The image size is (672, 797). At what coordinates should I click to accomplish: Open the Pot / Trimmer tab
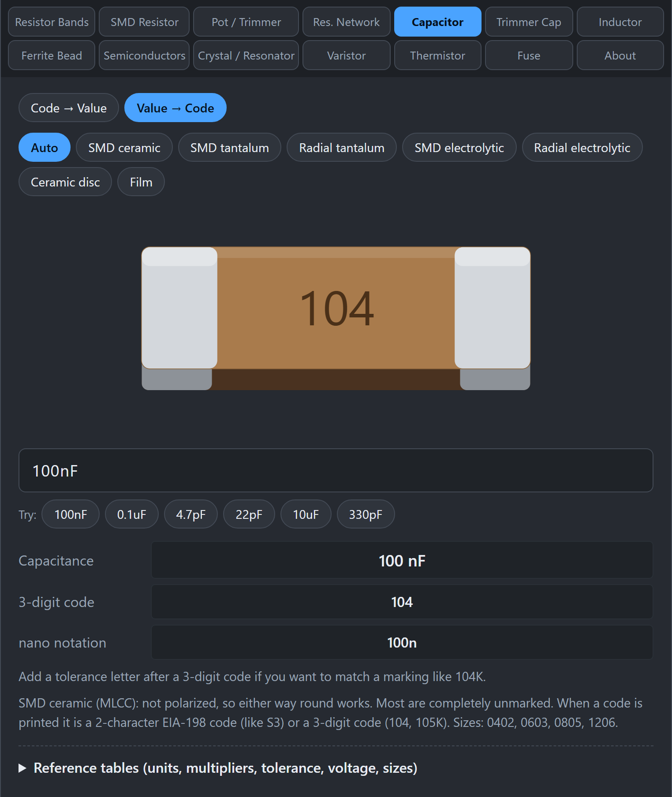246,22
